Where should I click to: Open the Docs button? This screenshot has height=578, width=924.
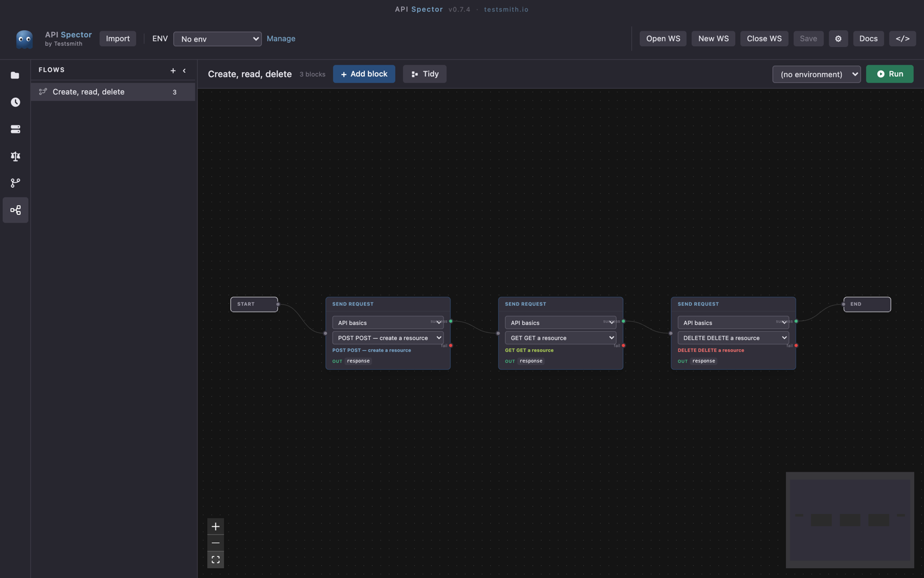(x=868, y=39)
